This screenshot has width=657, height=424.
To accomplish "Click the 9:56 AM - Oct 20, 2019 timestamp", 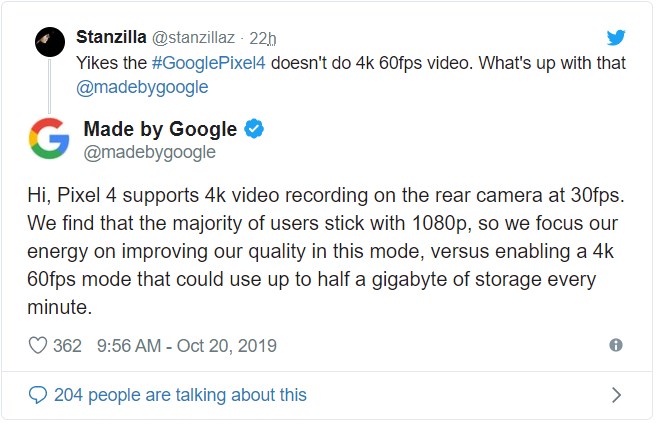I will click(186, 346).
